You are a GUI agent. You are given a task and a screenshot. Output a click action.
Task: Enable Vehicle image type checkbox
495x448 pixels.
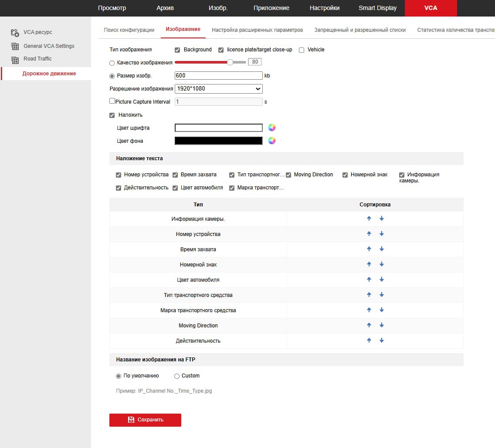pos(302,50)
